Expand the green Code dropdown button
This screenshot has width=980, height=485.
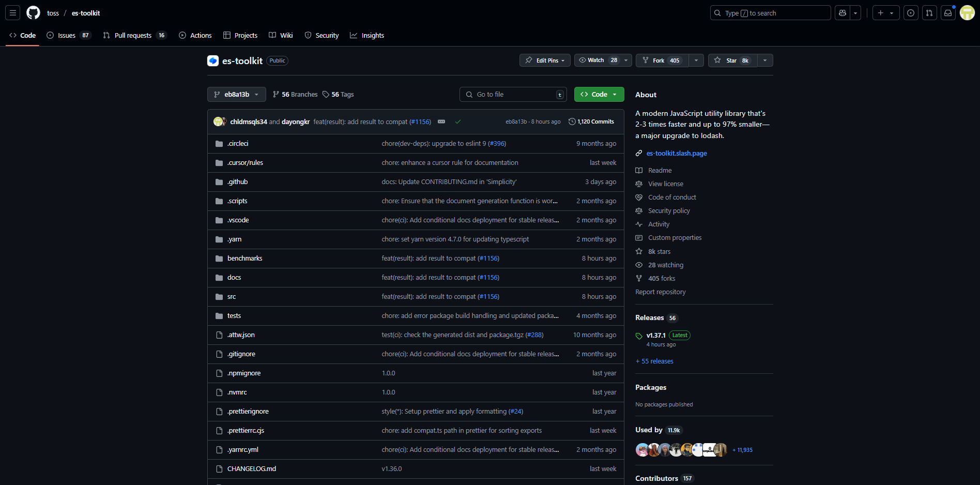(x=599, y=95)
